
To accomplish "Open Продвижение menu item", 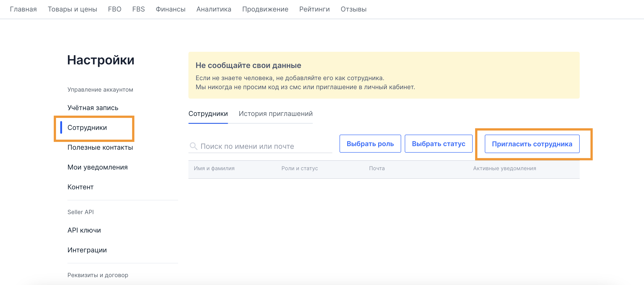I will [265, 9].
